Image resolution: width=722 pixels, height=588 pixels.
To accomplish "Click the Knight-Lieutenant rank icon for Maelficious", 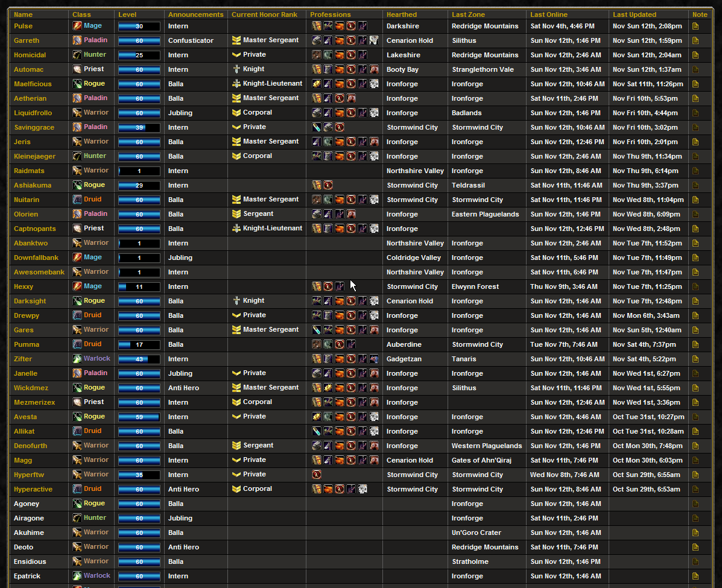I will pos(236,84).
